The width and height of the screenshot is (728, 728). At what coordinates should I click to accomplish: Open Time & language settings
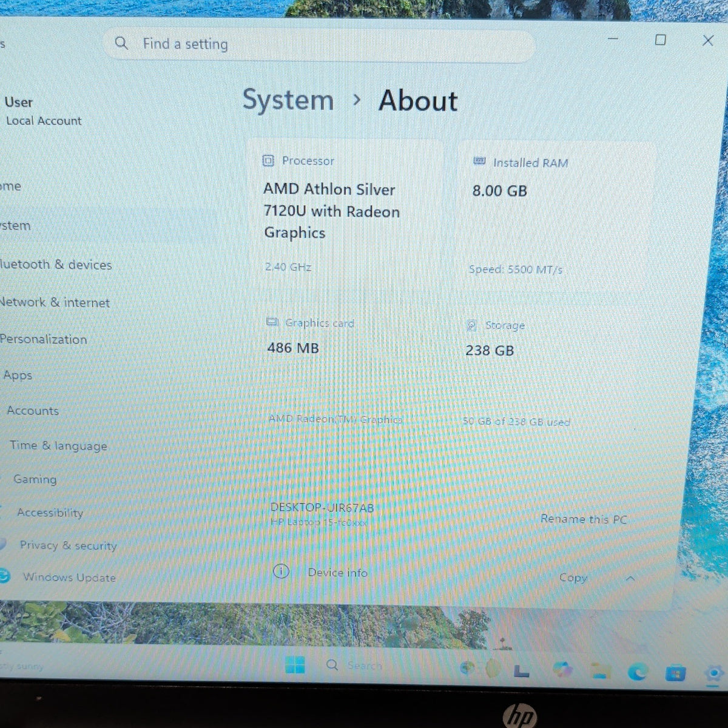tap(58, 445)
